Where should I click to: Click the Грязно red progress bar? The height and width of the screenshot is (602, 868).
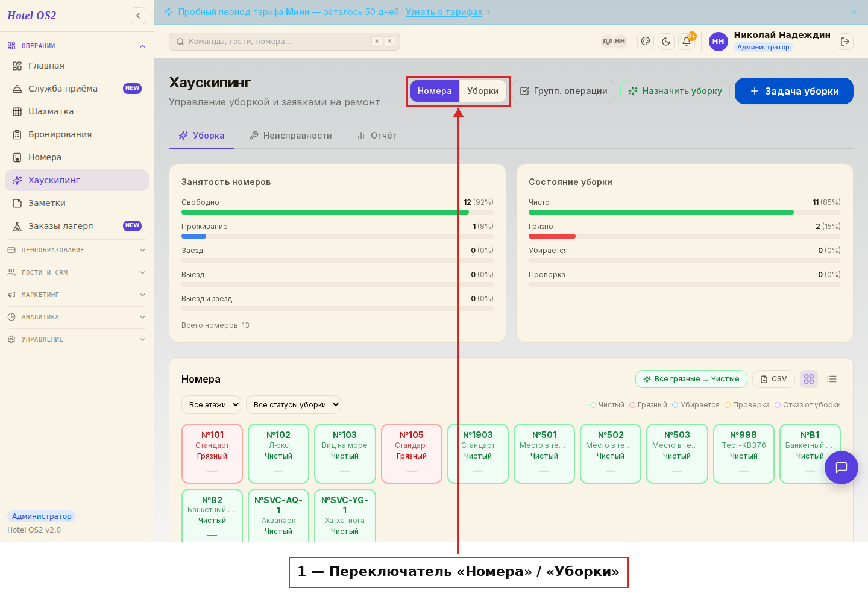[x=552, y=236]
